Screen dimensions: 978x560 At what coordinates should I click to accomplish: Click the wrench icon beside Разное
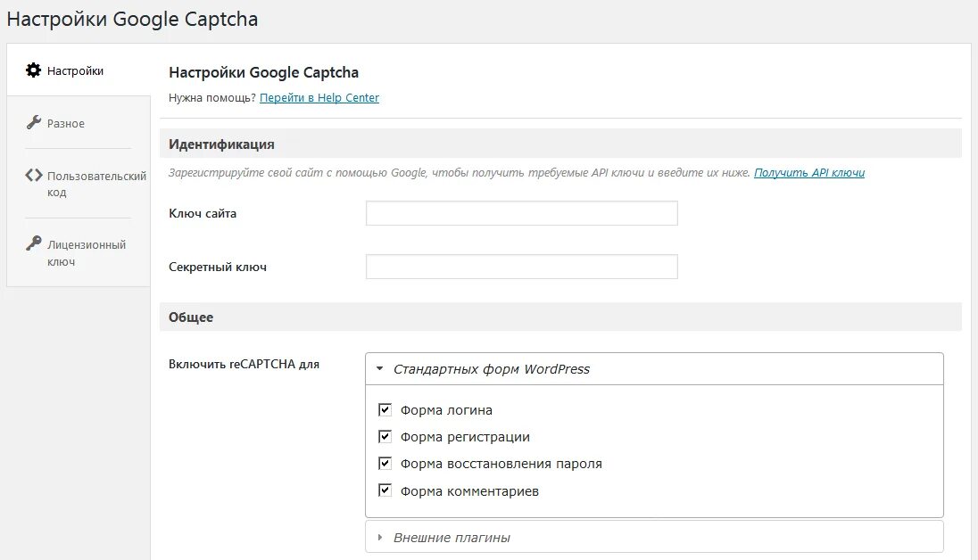click(x=34, y=123)
